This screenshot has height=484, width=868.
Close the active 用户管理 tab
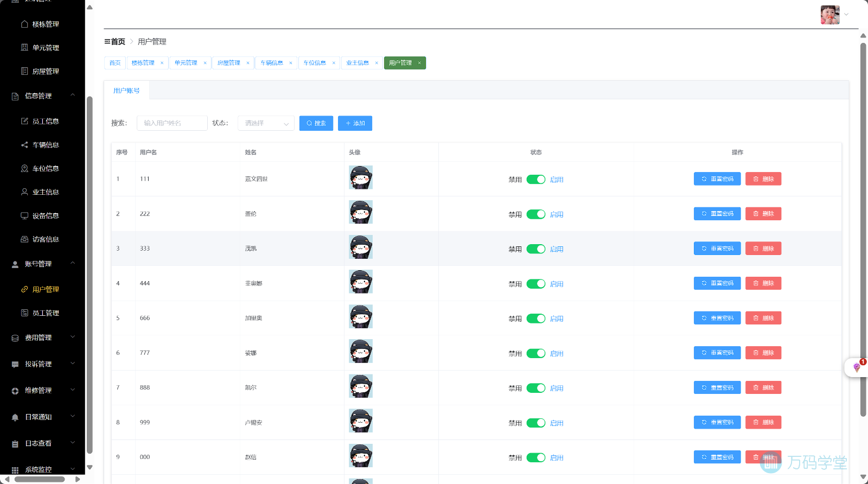point(419,63)
